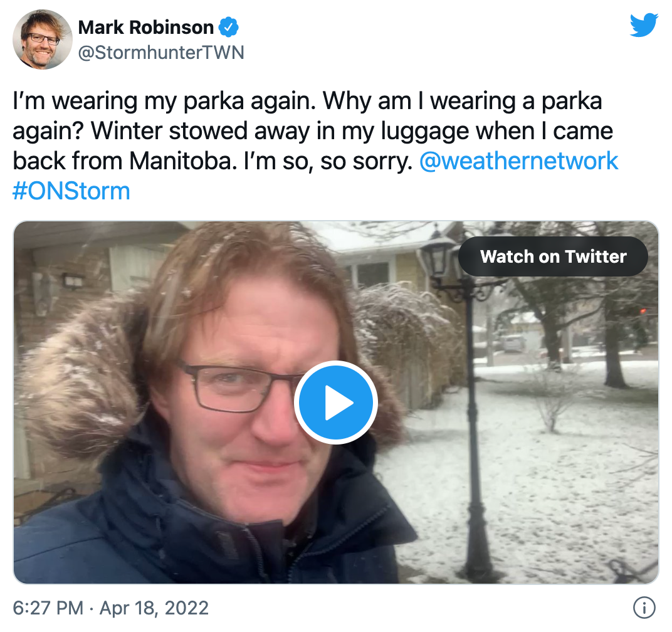Follow the @weathernetwork mention link

(x=518, y=161)
